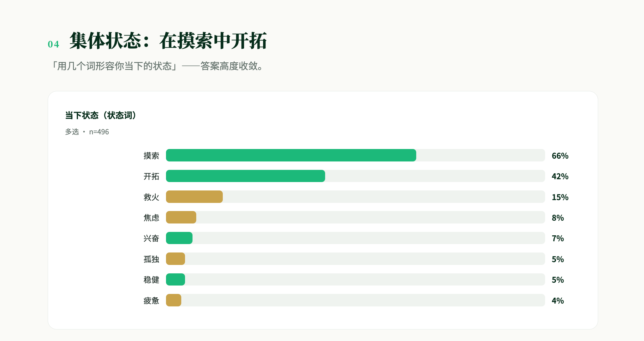The image size is (644, 341).
Task: Click the 15% value label
Action: 560,197
